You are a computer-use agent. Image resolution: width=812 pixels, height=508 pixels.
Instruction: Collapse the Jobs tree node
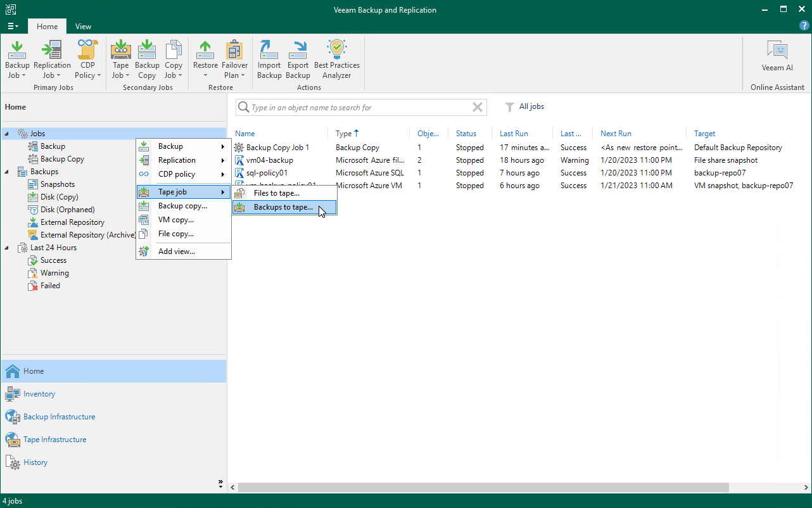(x=7, y=134)
